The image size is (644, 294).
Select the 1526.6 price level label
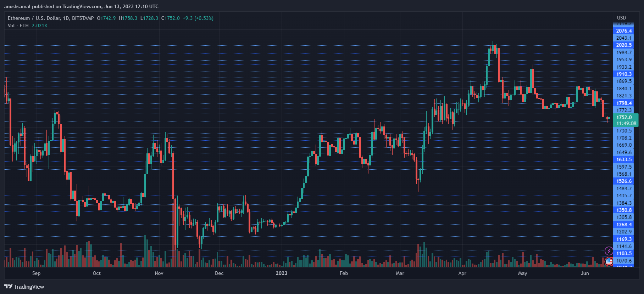point(624,181)
